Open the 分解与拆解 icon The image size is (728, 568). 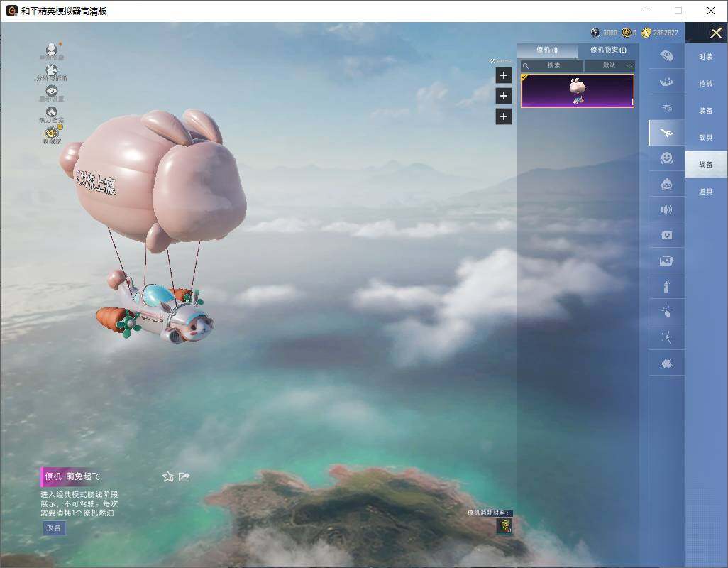click(x=52, y=70)
